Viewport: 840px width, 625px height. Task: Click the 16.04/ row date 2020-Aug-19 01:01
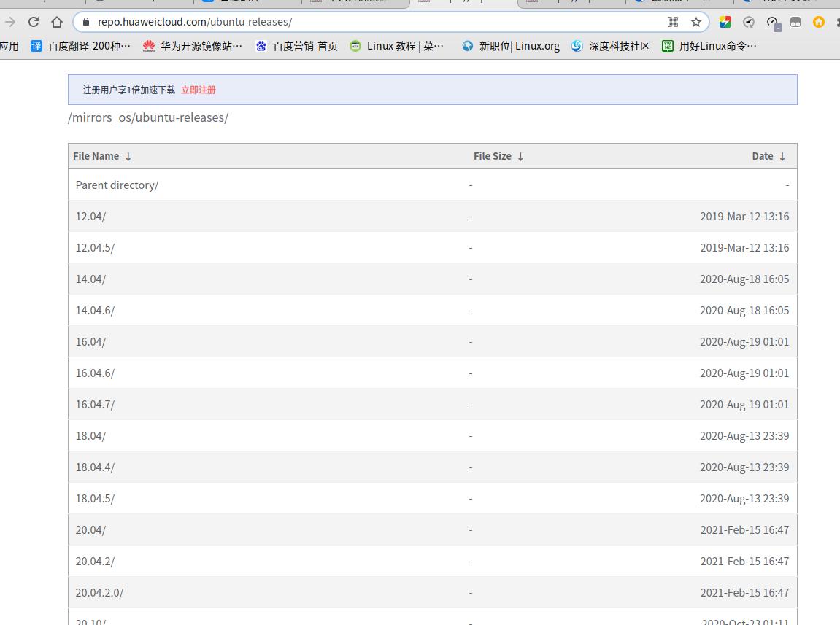(x=744, y=342)
